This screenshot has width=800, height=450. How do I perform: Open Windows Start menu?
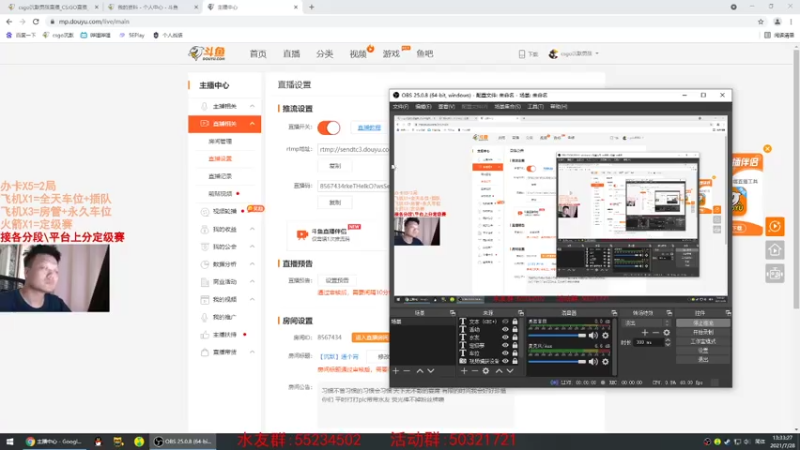click(9, 441)
